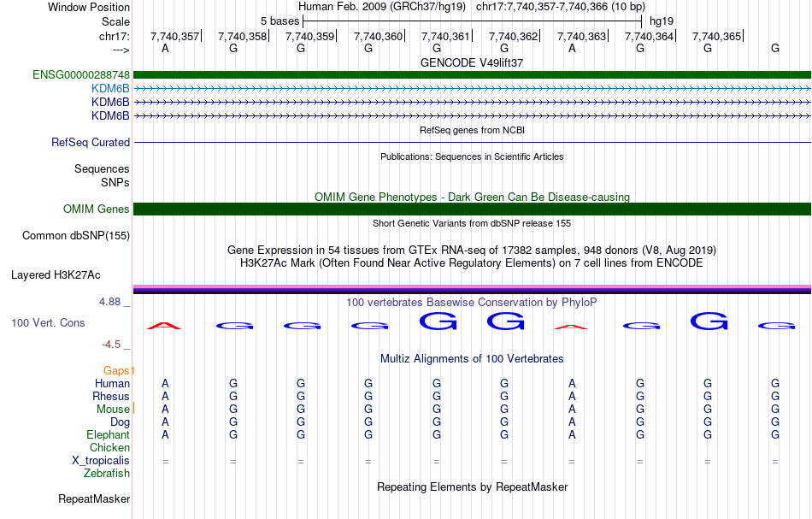
Task: Click the chr17: base position label
Action: tap(115, 36)
